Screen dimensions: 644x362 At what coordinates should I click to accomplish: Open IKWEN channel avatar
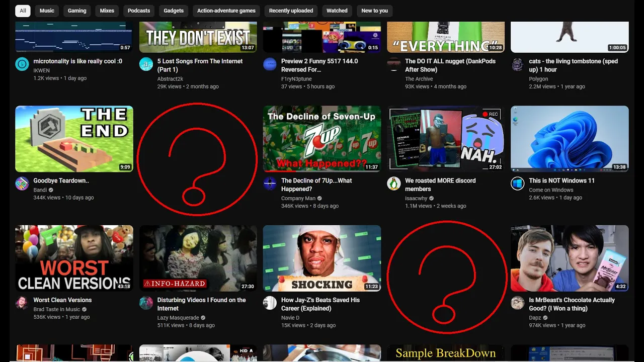point(22,64)
